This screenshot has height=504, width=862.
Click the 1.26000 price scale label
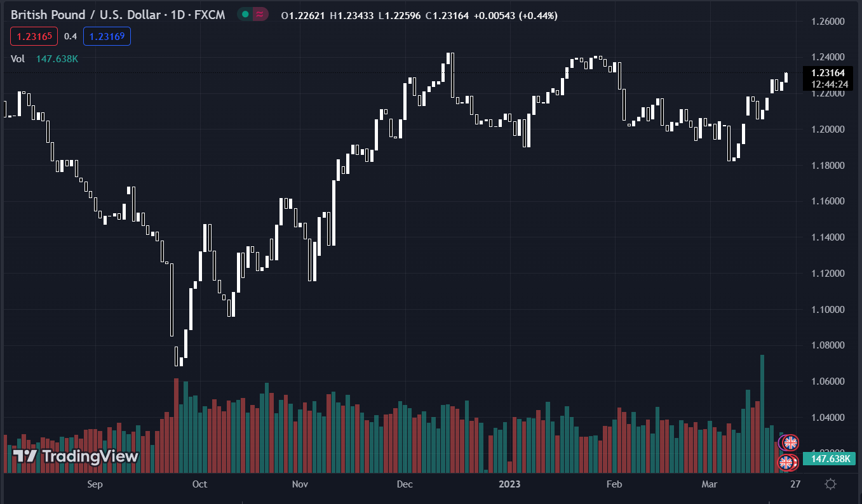[x=828, y=22]
